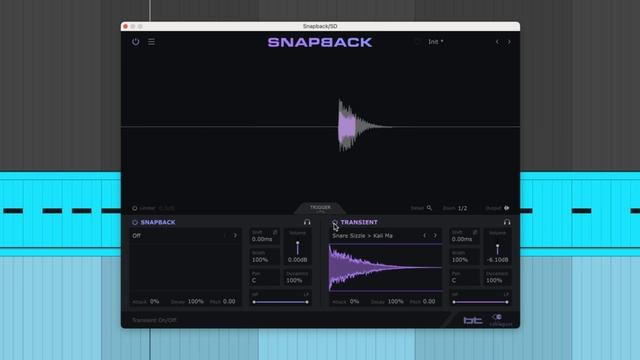Click the Transient Pitch 0.00 value
The width and height of the screenshot is (640, 360).
pyautogui.click(x=429, y=302)
